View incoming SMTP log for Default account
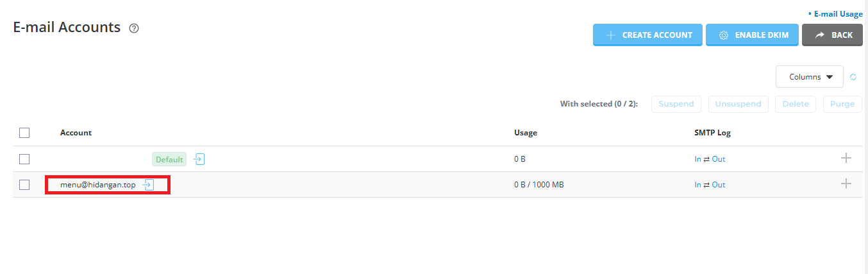 697,159
